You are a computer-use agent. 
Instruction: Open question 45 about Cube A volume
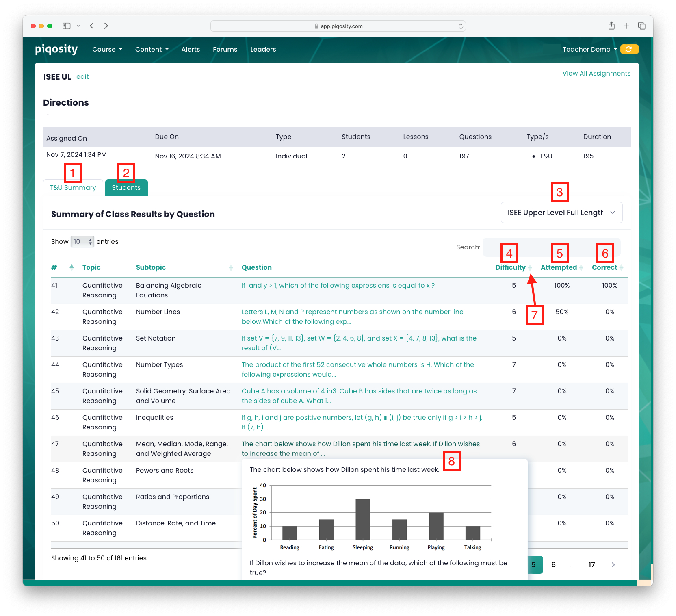click(359, 396)
